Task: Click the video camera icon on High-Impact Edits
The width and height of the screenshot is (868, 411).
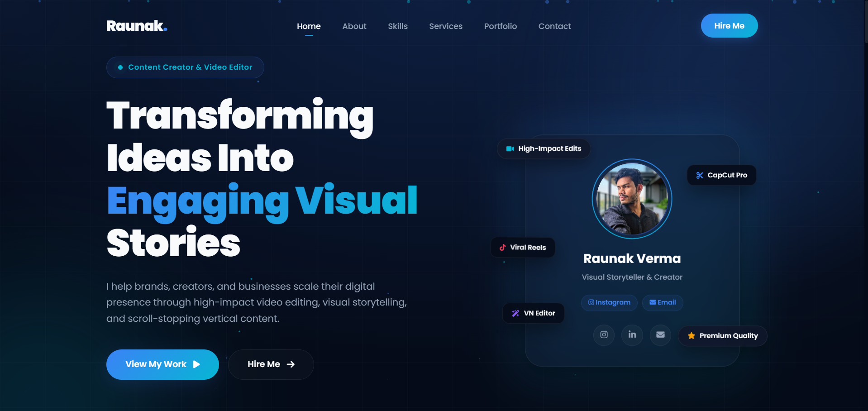Action: pyautogui.click(x=510, y=149)
